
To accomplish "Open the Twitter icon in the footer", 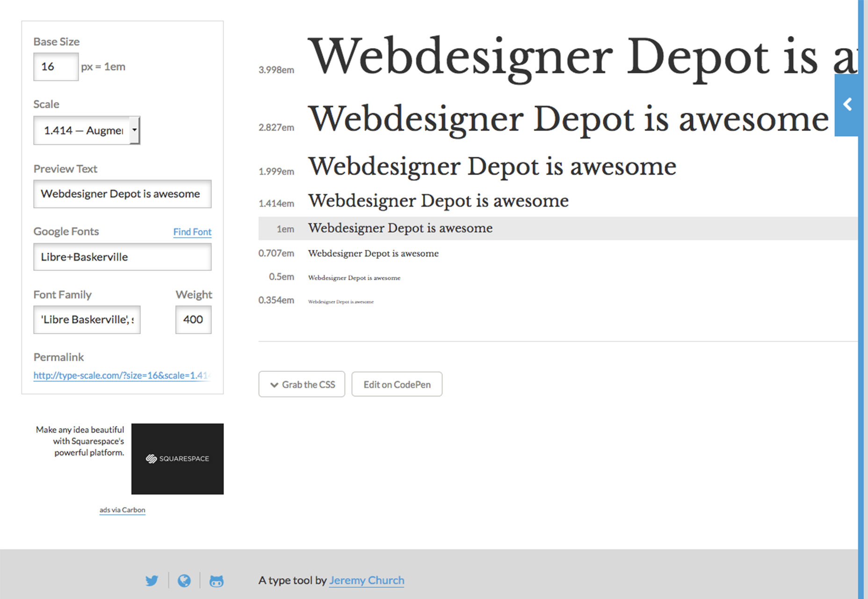I will click(x=152, y=581).
